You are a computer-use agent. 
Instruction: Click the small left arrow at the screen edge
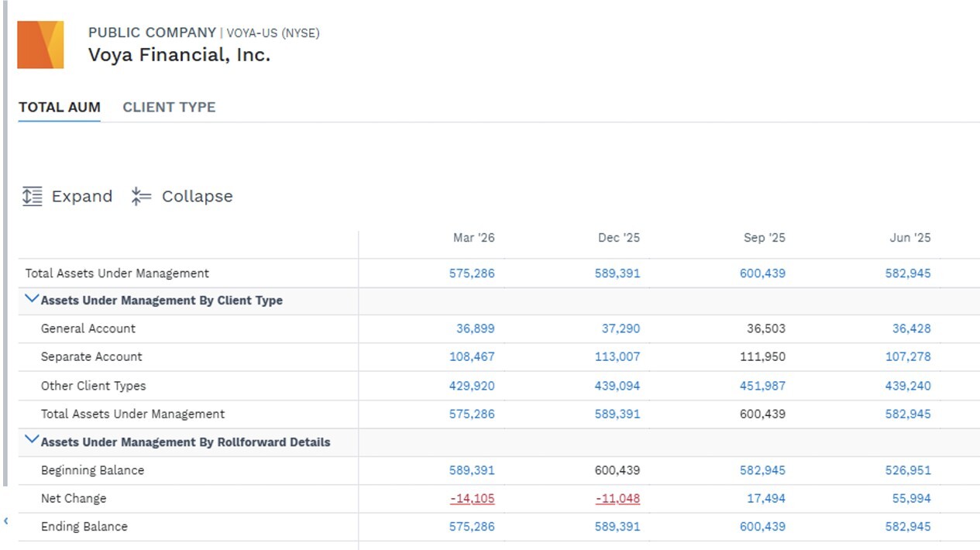[6, 521]
